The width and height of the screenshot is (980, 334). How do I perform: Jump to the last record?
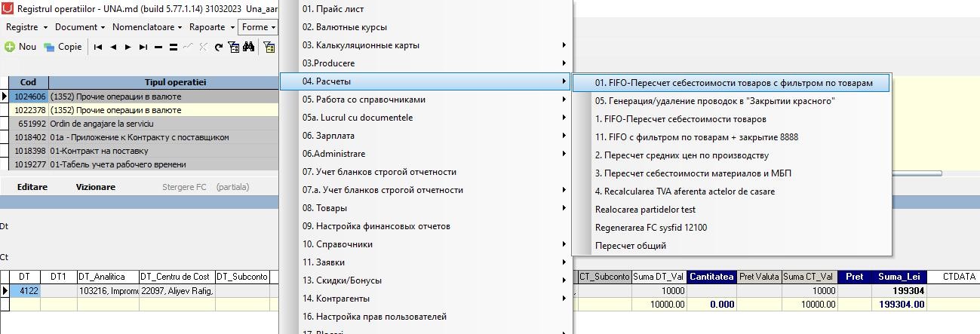(143, 47)
